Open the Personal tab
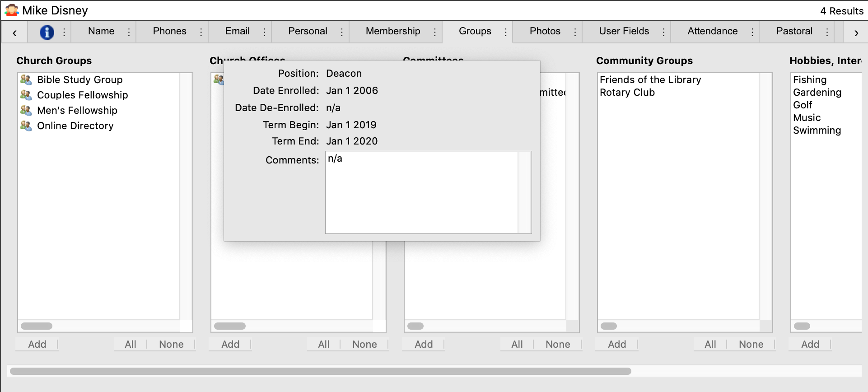Image resolution: width=868 pixels, height=392 pixels. pos(308,31)
